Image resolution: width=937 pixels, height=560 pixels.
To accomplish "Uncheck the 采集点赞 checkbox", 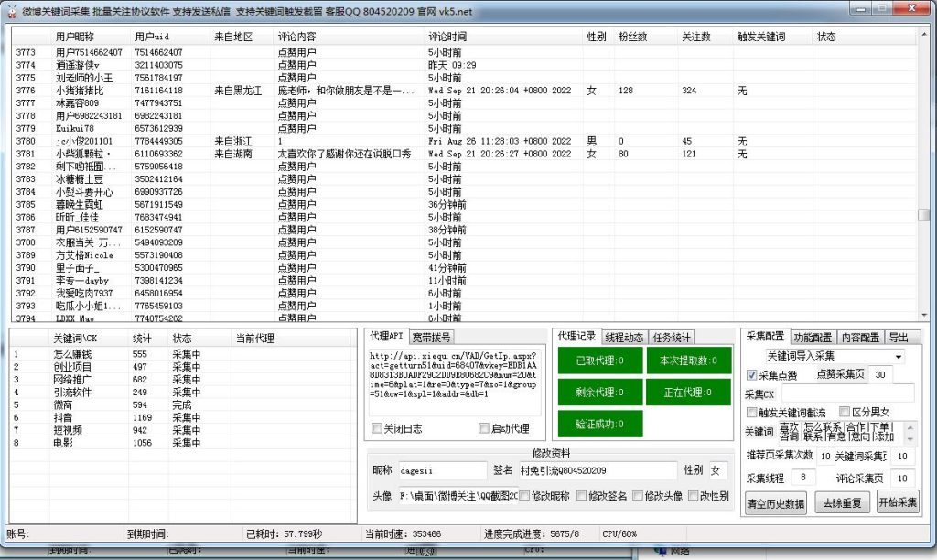I will click(x=752, y=375).
